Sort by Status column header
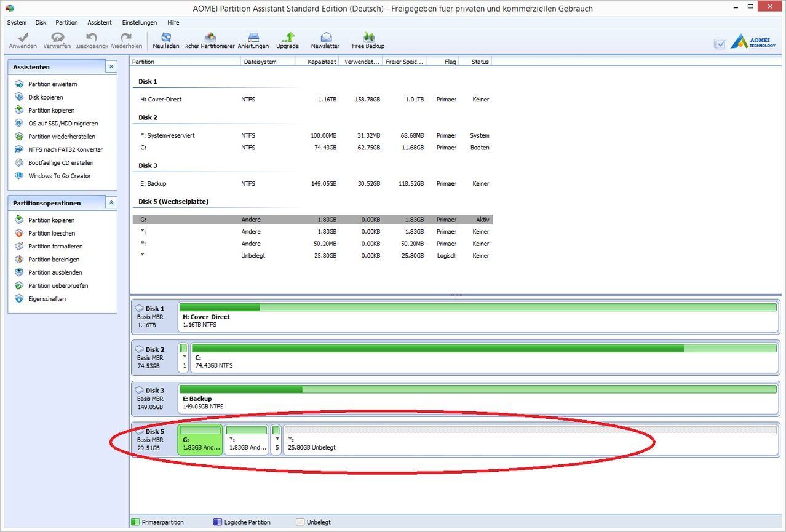Screen dimensions: 786x532 tap(475, 62)
